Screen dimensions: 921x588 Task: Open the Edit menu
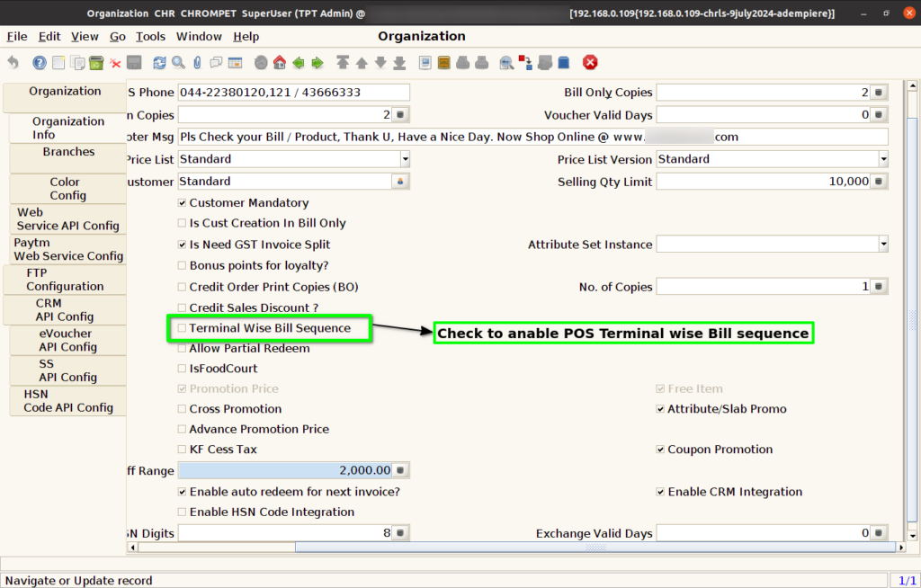pos(49,37)
